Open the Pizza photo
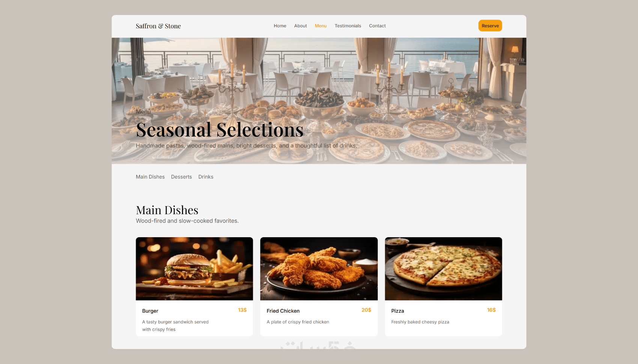638x364 pixels. click(444, 269)
